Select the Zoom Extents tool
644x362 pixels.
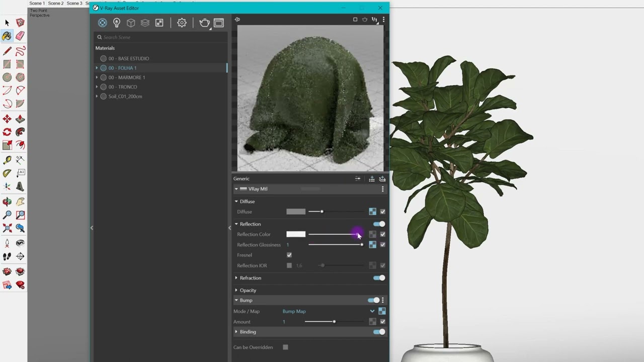click(x=7, y=228)
